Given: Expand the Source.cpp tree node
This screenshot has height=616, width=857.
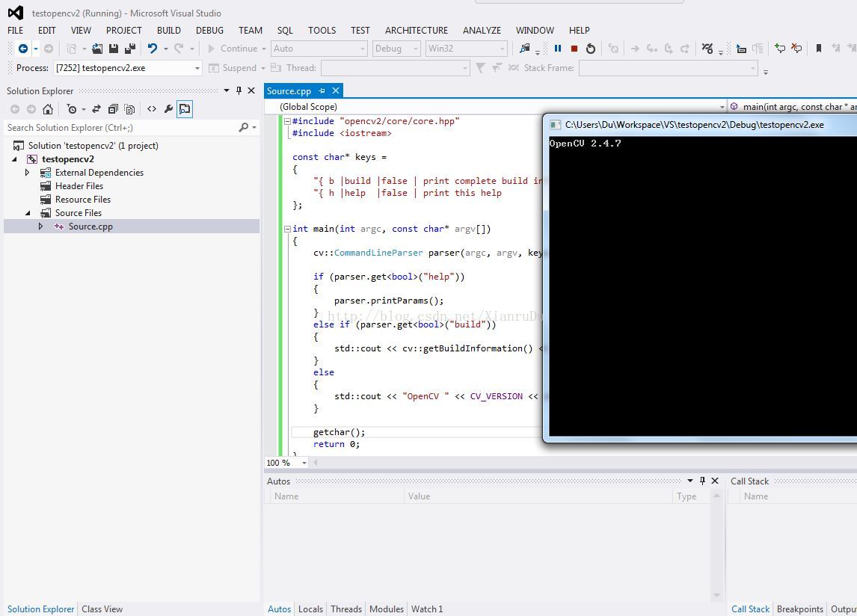Looking at the screenshot, I should tap(40, 227).
